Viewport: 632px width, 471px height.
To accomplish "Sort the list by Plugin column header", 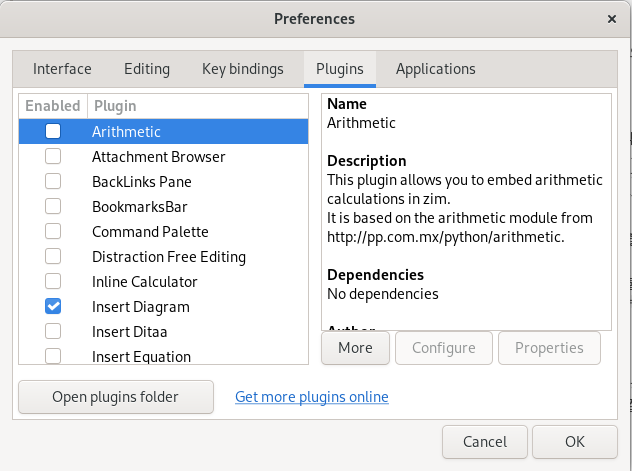I will [x=114, y=105].
